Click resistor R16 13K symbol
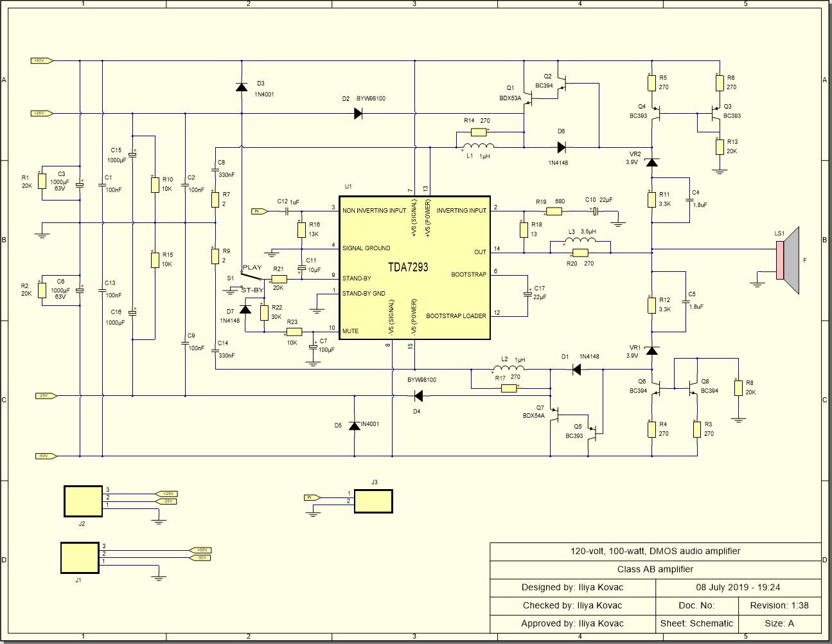 point(301,229)
